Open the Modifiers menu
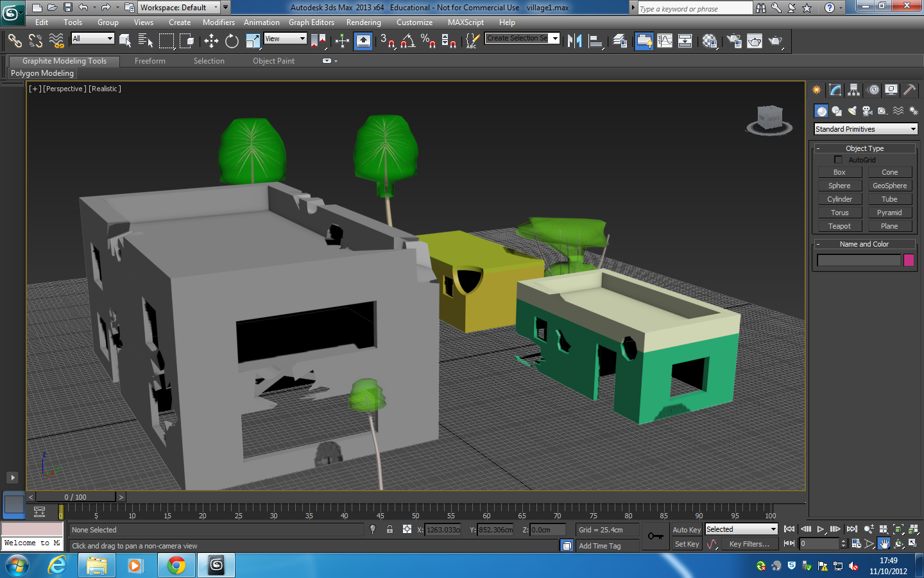 click(218, 22)
